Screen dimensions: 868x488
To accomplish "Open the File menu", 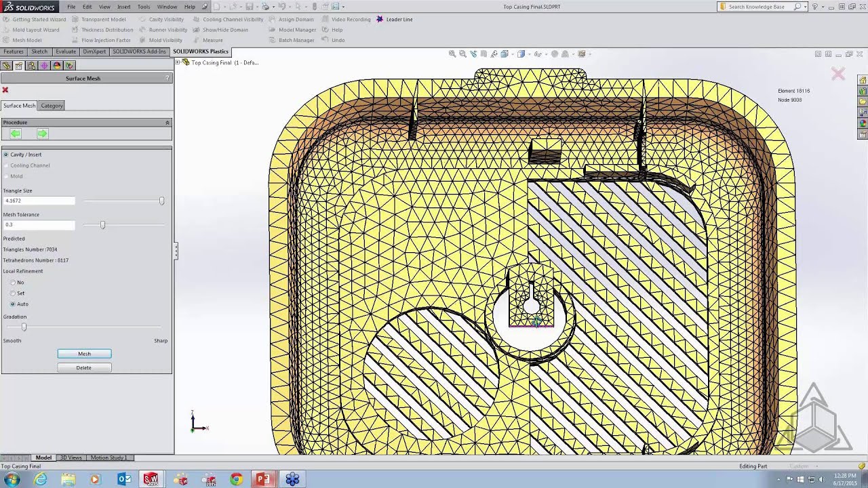I will [x=71, y=7].
